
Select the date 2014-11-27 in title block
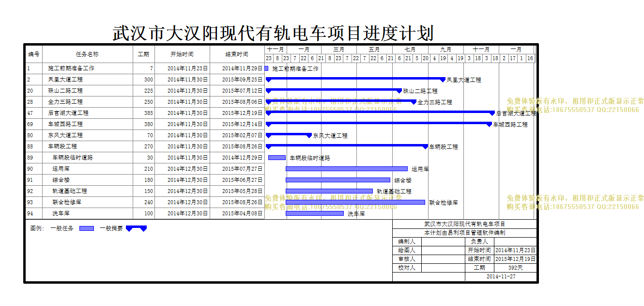pyautogui.click(x=501, y=276)
